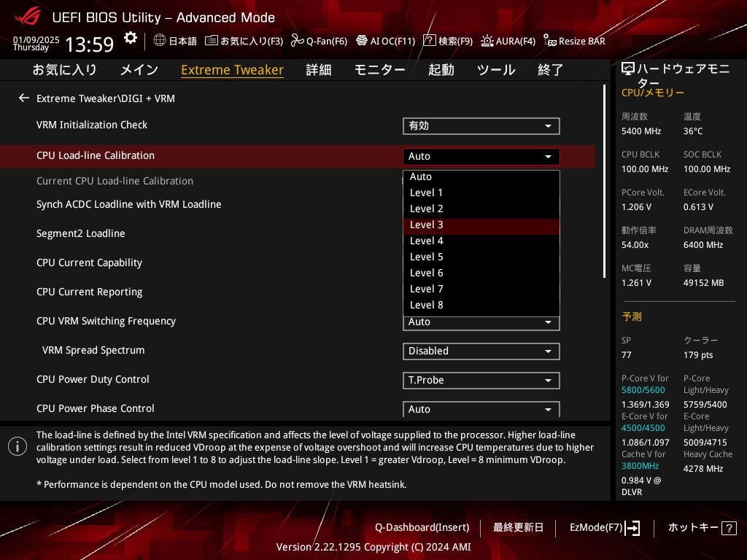Expand VRM Initialization Check dropdown
747x560 pixels.
coord(481,125)
